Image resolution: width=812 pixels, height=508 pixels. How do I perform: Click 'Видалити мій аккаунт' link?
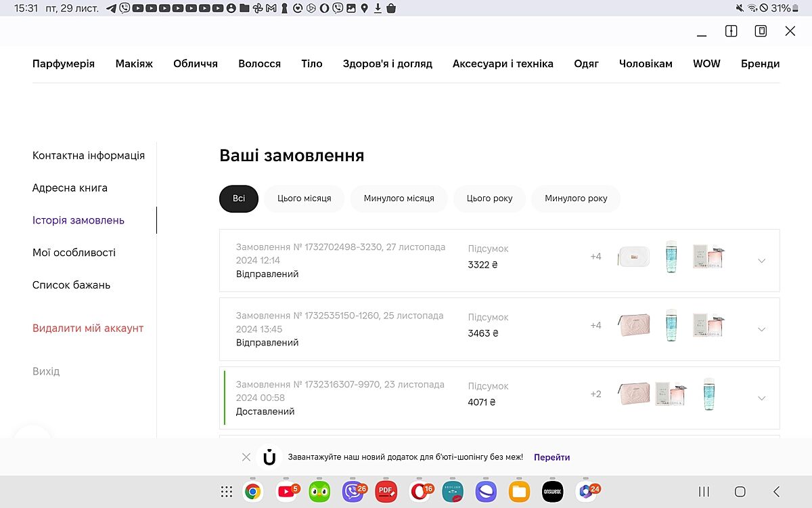click(88, 329)
